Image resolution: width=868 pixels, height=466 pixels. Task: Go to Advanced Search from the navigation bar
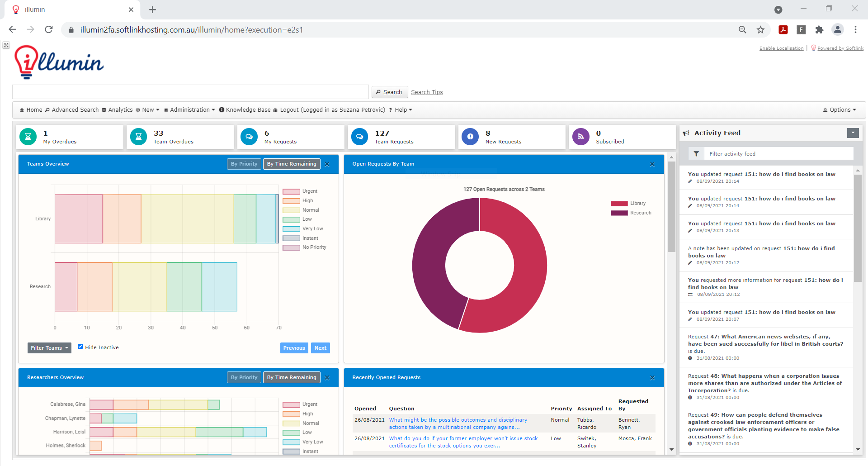tap(75, 109)
